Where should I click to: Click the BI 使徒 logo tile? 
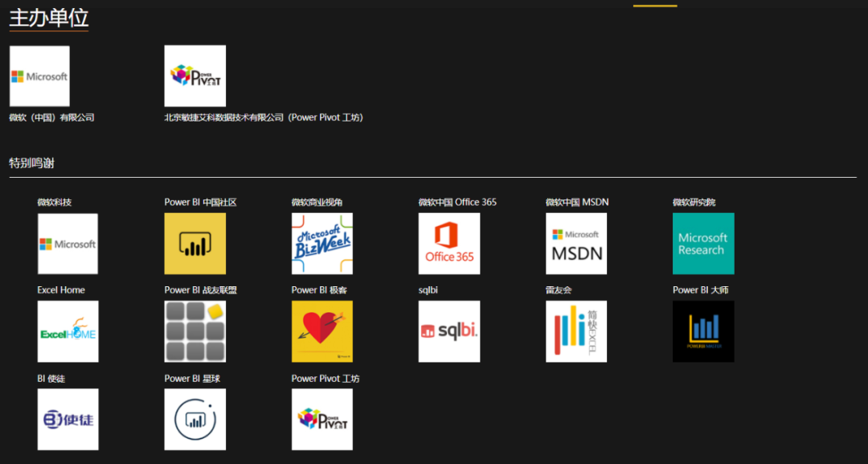coord(68,419)
